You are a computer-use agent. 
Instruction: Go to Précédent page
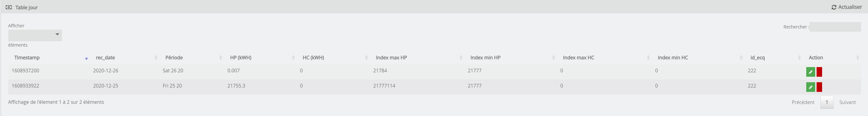click(803, 102)
